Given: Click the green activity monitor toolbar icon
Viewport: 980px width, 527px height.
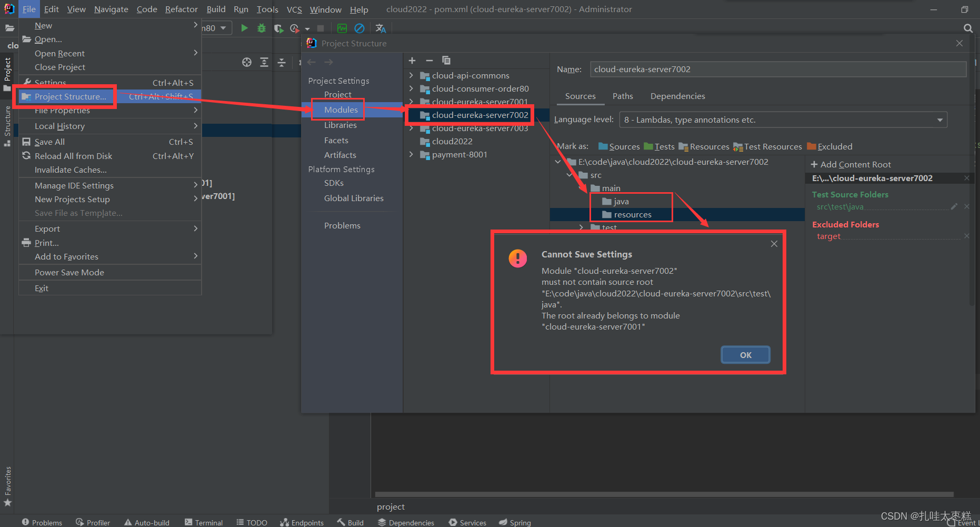Looking at the screenshot, I should point(342,28).
